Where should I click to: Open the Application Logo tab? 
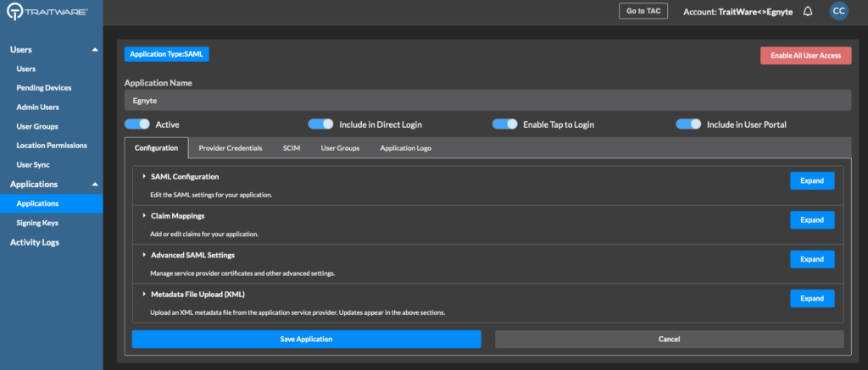coord(405,148)
